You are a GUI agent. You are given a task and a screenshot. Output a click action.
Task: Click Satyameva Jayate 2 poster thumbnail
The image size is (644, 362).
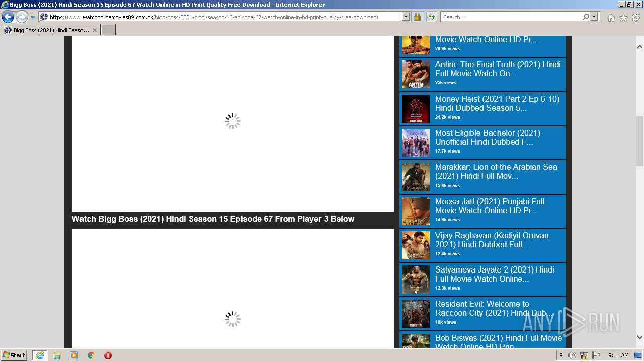pyautogui.click(x=416, y=280)
